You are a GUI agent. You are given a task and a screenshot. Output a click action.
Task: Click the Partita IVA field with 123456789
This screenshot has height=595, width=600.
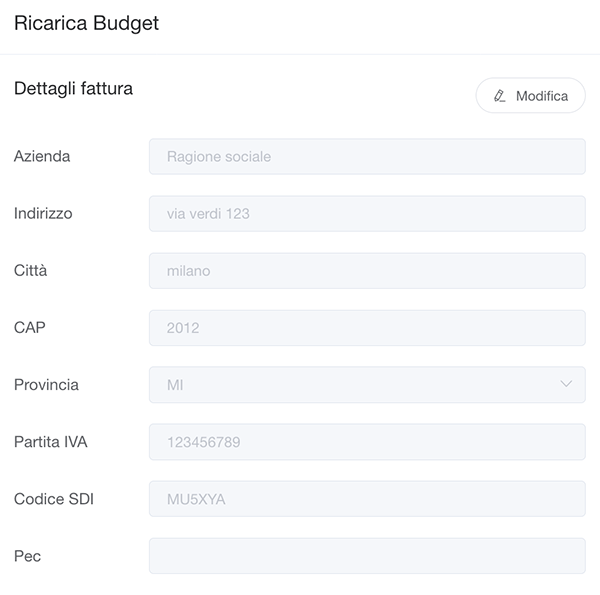(x=366, y=442)
